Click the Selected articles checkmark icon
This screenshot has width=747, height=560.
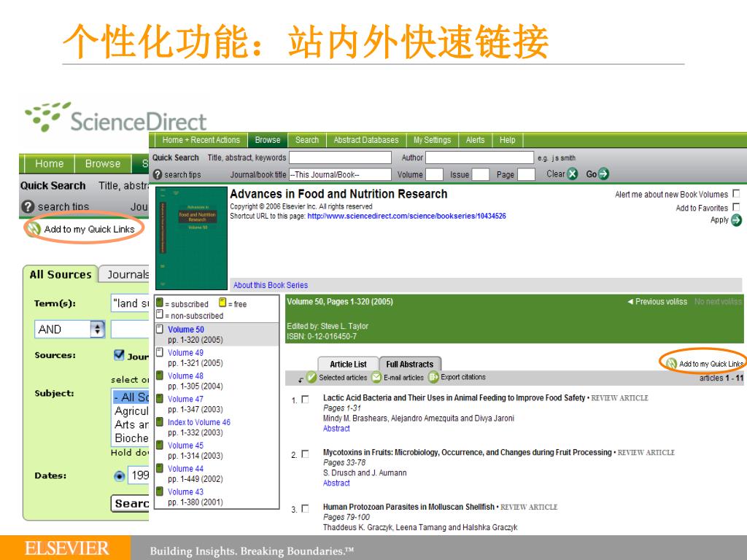[311, 378]
